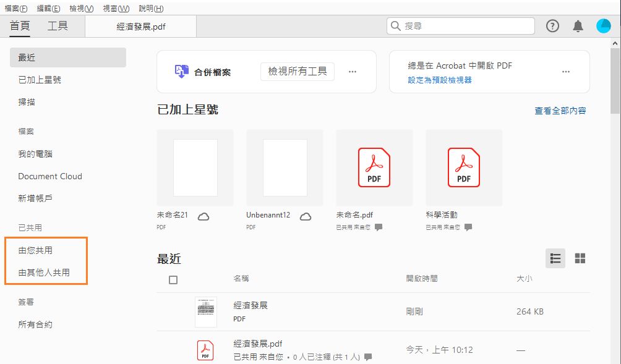Open Document Cloud from the sidebar
Screen dimensions: 621x364
(49, 176)
